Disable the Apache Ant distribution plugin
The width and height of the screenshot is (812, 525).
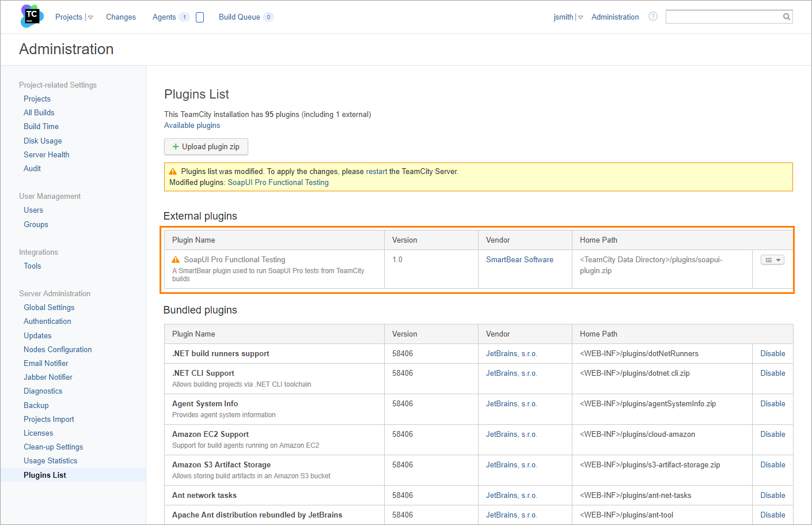(x=772, y=515)
